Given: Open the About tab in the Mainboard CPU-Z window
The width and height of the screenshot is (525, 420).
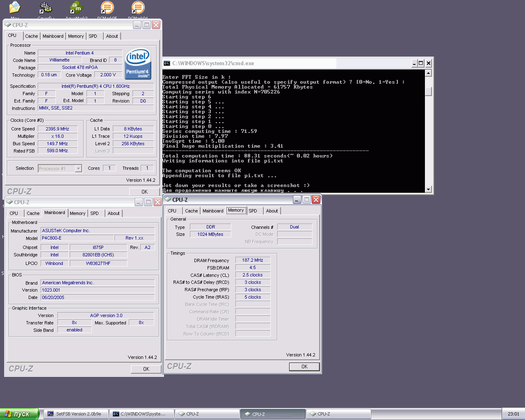Looking at the screenshot, I should click(x=114, y=213).
